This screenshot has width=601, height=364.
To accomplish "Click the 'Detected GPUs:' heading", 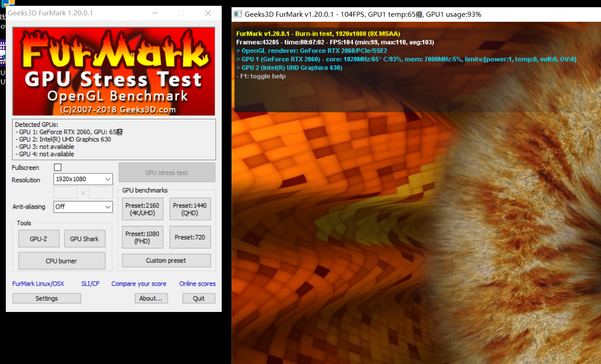I will point(37,125).
